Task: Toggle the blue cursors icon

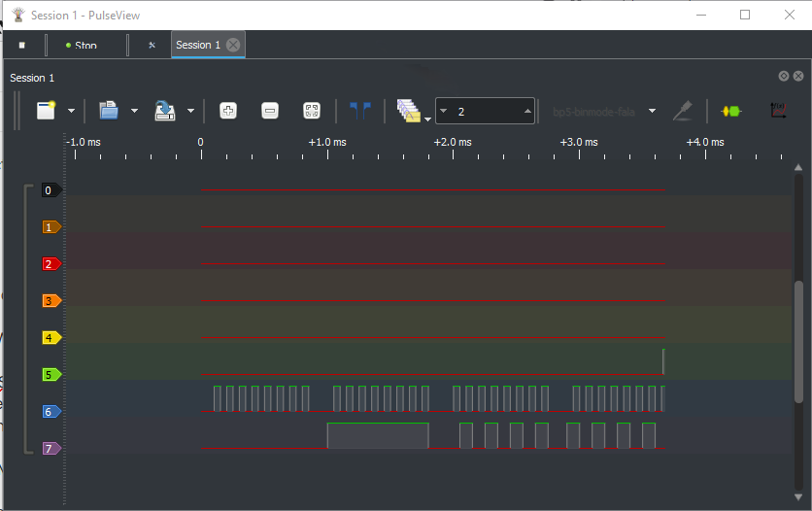Action: tap(359, 111)
